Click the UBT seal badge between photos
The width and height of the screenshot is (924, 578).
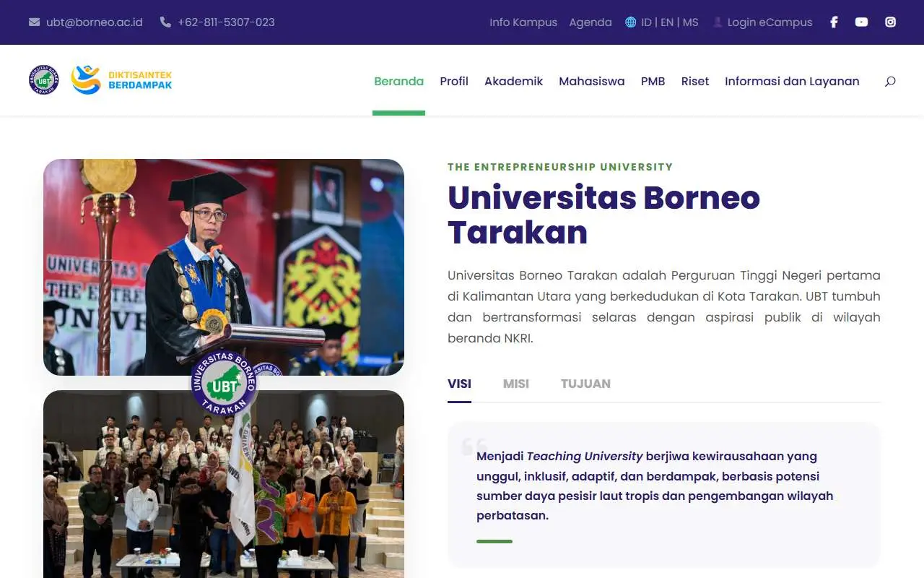pyautogui.click(x=224, y=384)
